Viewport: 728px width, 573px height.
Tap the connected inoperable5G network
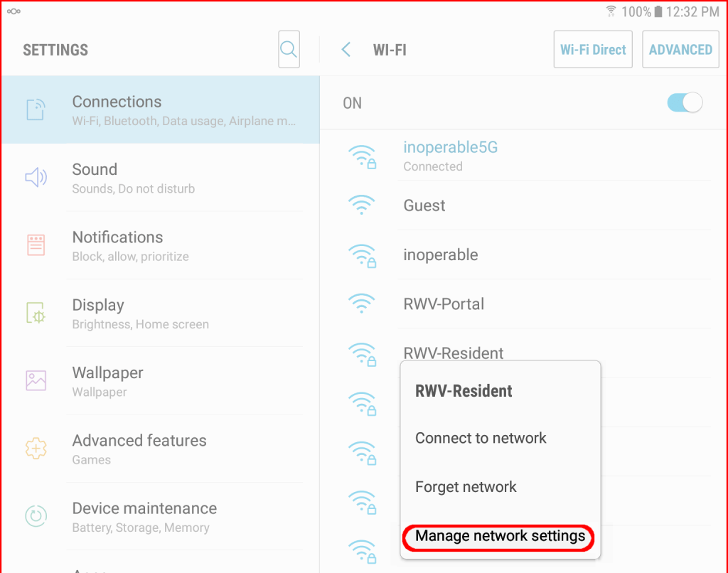pos(450,155)
